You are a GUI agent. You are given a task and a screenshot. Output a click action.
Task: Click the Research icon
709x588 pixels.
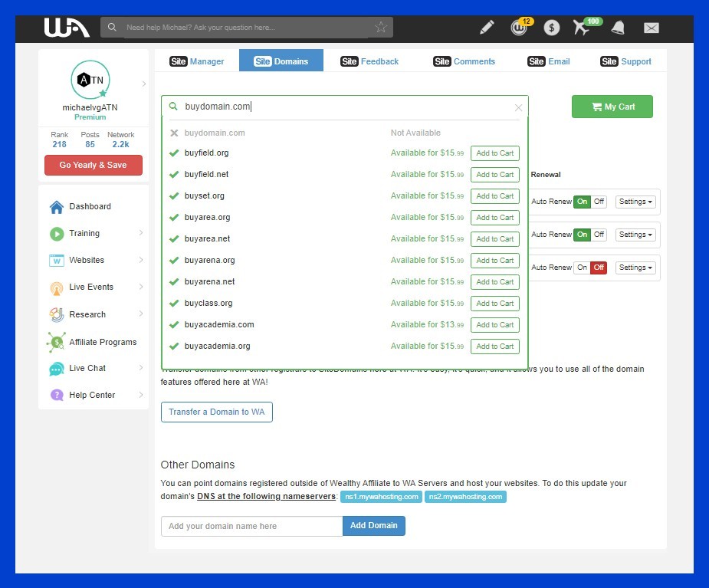[x=57, y=314]
